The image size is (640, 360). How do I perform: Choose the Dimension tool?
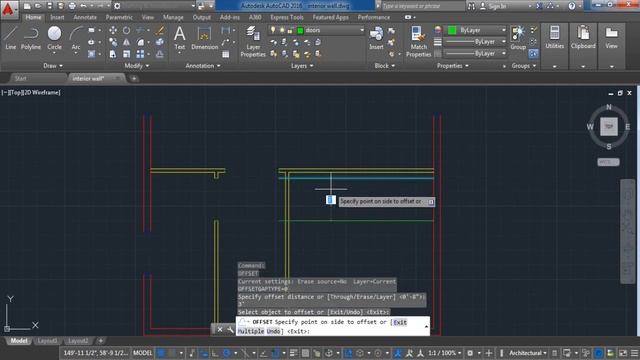[x=204, y=38]
